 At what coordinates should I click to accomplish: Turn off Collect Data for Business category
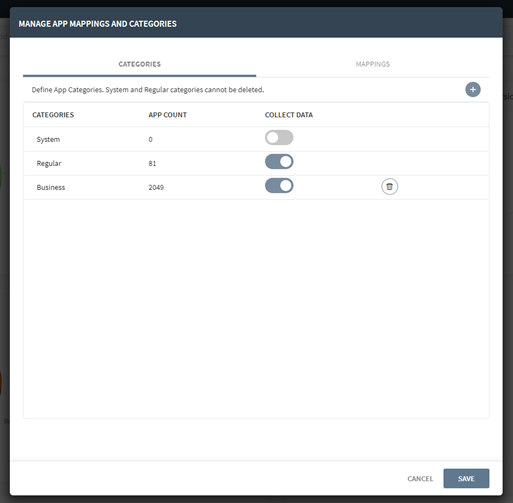click(279, 186)
